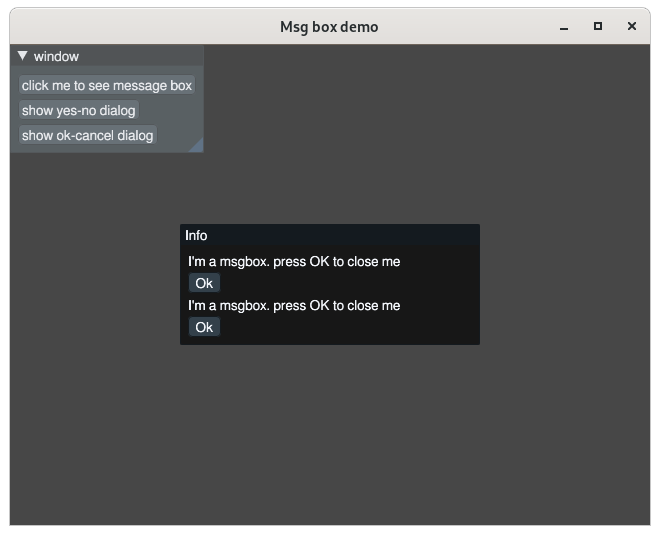Minimize the Msg box demo window
Screen dimensions: 660x535
[564, 27]
